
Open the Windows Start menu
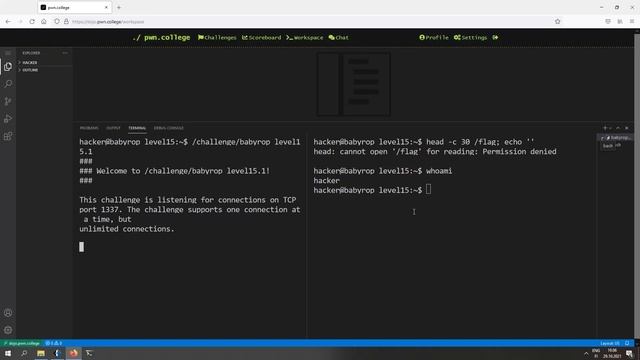point(8,353)
